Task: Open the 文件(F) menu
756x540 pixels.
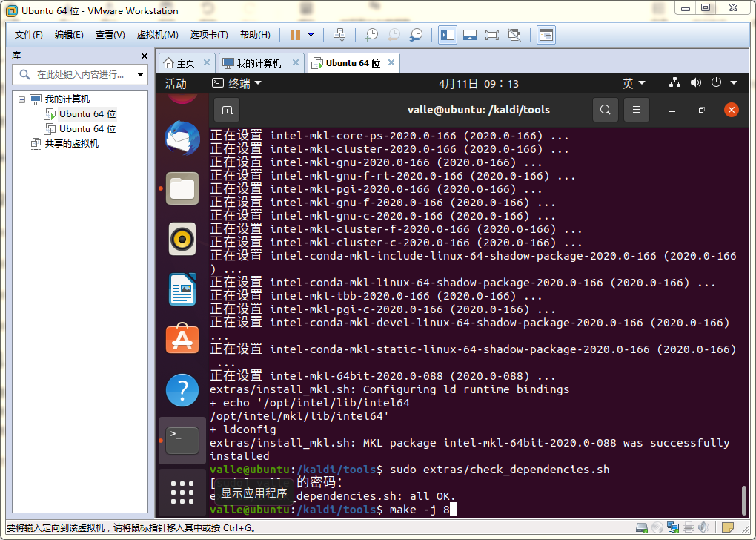Action: tap(28, 35)
